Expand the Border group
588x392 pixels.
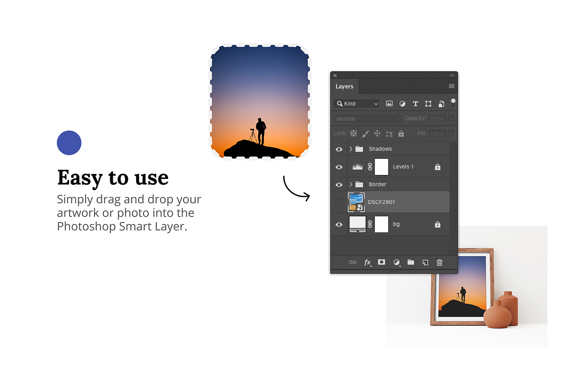[351, 184]
